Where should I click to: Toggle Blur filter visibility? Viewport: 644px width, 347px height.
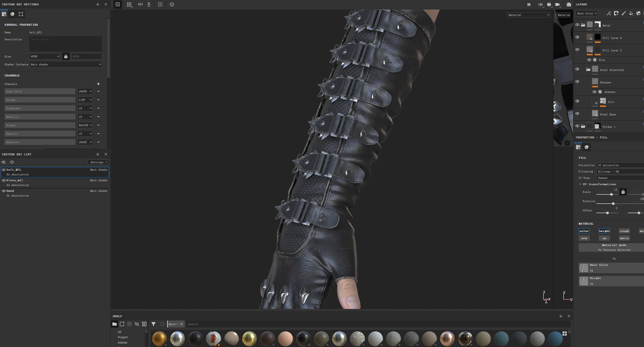589,60
